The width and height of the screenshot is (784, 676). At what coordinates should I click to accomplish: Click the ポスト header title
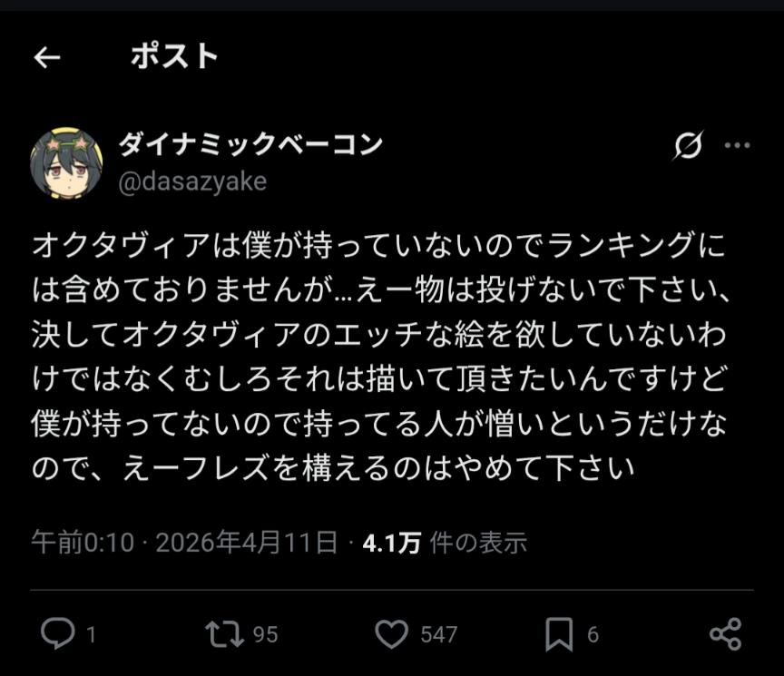tap(174, 57)
